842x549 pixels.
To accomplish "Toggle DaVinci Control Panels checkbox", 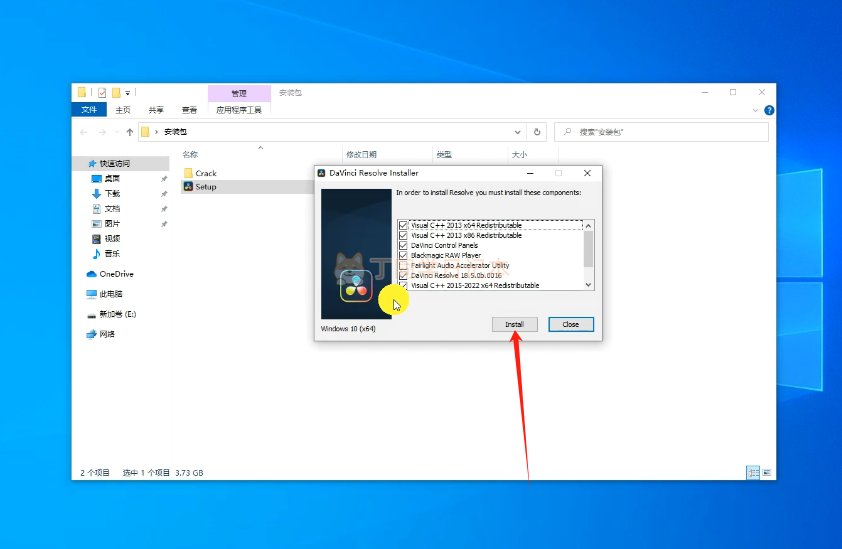I will (403, 245).
